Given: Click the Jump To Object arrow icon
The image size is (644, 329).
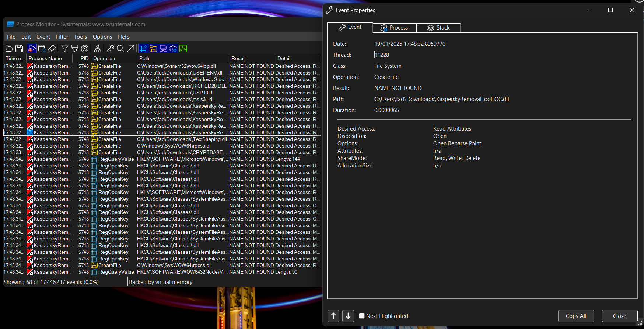Looking at the screenshot, I should [x=130, y=49].
